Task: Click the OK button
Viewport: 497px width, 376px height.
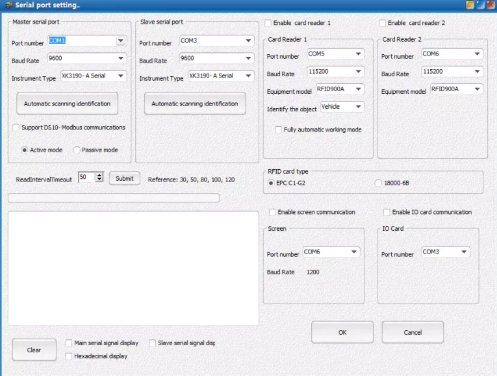Action: 342,332
